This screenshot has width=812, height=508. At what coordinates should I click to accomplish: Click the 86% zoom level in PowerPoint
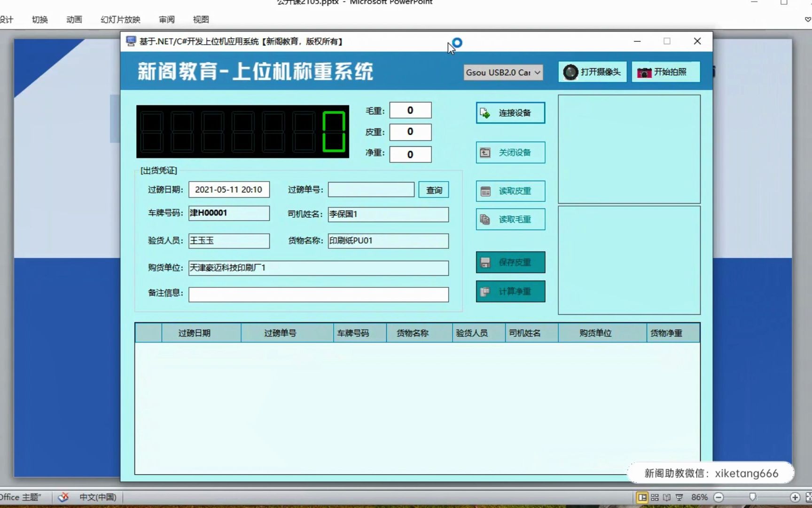699,497
